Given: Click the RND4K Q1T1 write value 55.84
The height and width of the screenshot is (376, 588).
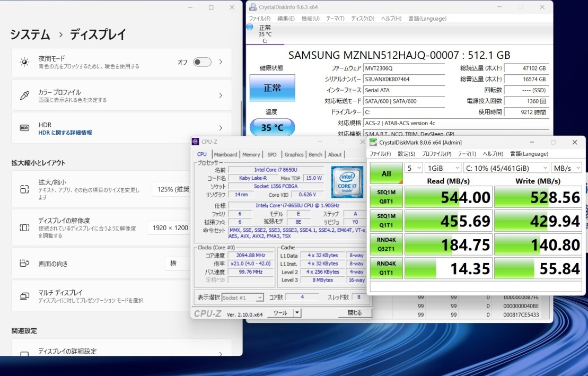Looking at the screenshot, I should coord(538,268).
